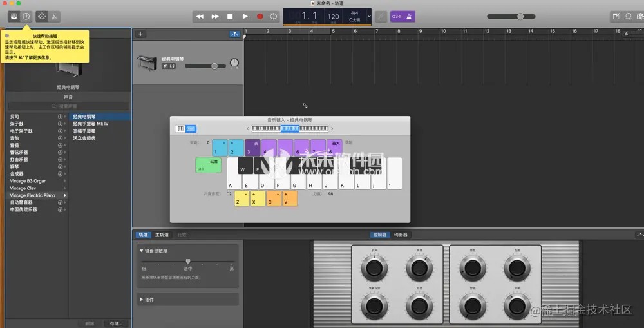Click the 存储... button in the Library
The image size is (644, 328).
116,323
